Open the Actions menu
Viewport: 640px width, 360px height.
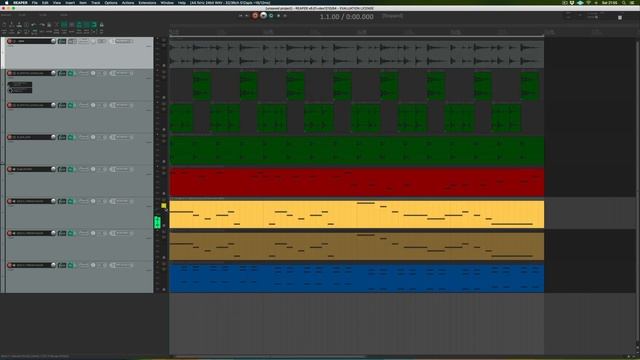[128, 2]
